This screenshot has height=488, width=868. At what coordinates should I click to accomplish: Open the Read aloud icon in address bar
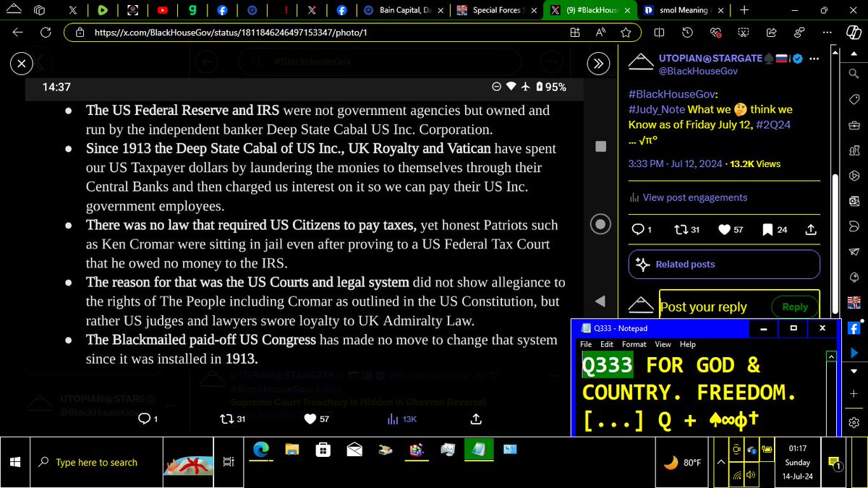[x=600, y=33]
